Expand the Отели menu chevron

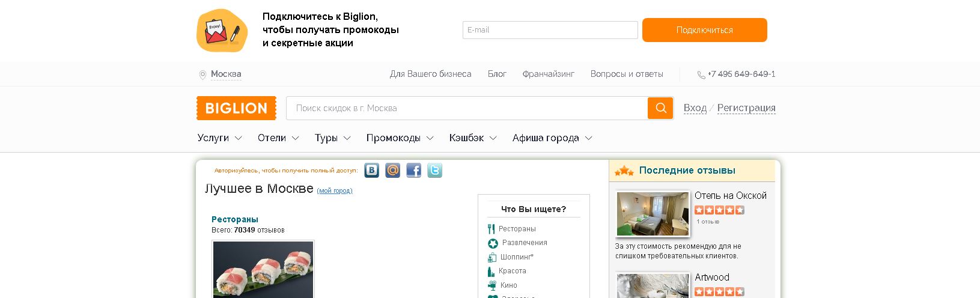coord(295,138)
